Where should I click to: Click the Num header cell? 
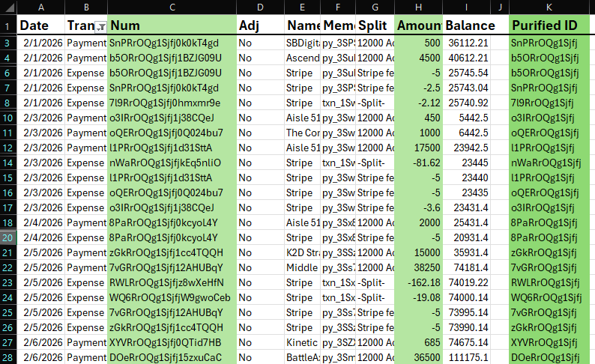172,25
